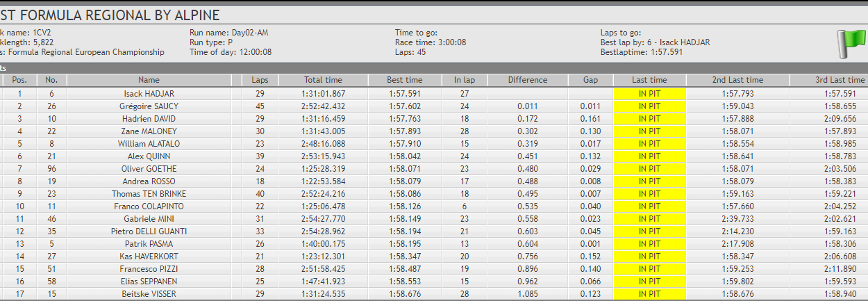Select driver name Kas HAVERKORT

point(149,257)
